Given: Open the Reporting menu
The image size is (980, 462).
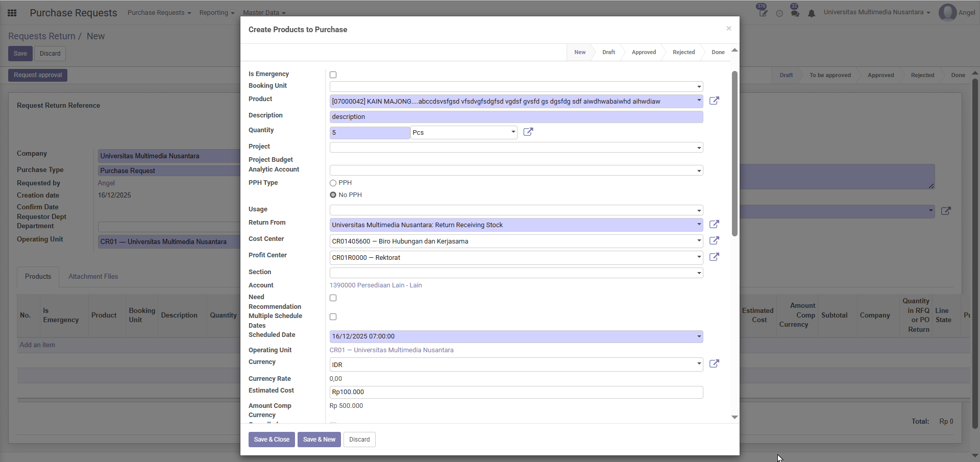Looking at the screenshot, I should [x=216, y=13].
